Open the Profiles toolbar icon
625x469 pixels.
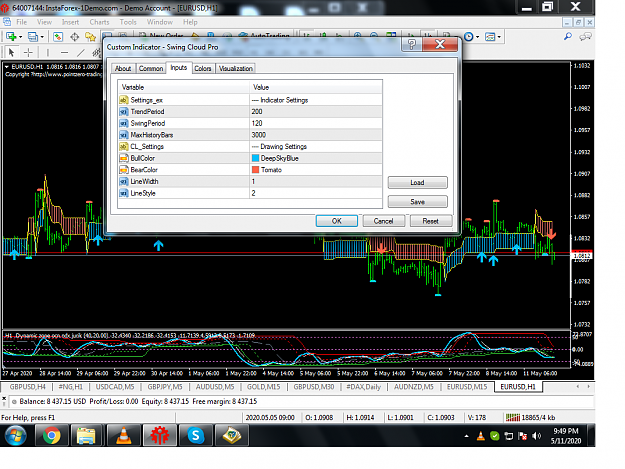click(x=33, y=37)
